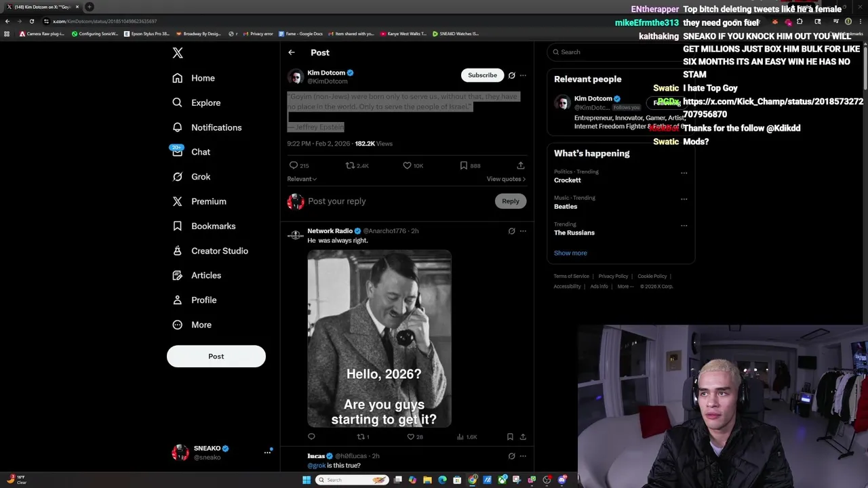This screenshot has width=868, height=488.
Task: Click the Subscribe button
Action: pyautogui.click(x=482, y=75)
